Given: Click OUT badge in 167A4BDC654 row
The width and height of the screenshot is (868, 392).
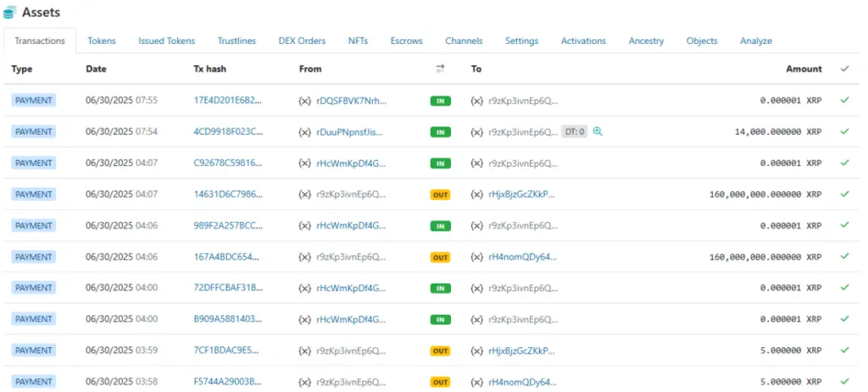Looking at the screenshot, I should 441,257.
